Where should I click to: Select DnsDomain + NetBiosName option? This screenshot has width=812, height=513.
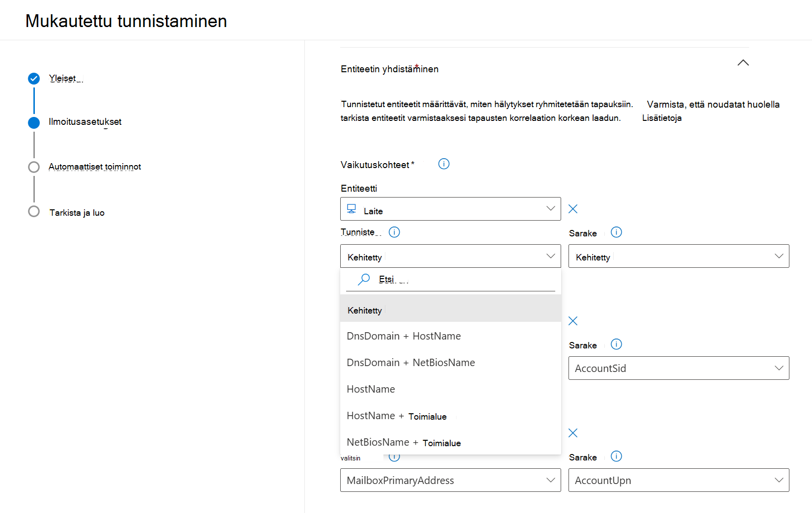point(410,363)
